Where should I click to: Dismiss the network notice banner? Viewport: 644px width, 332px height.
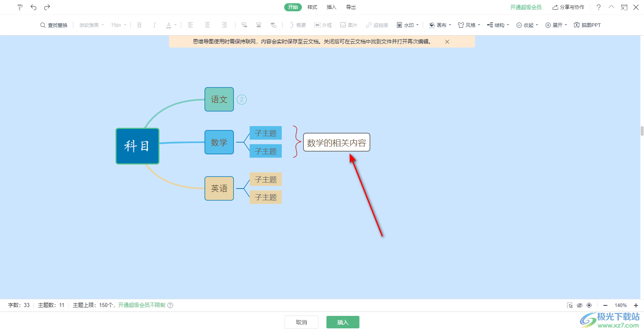pyautogui.click(x=447, y=41)
